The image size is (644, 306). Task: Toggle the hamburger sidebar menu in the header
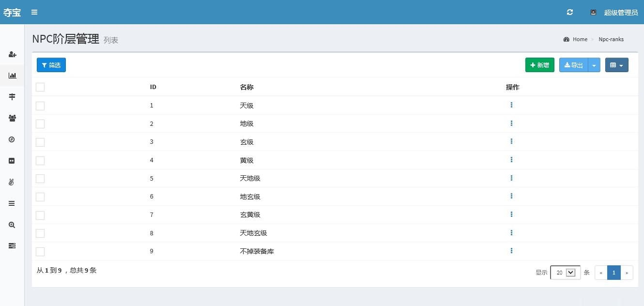click(34, 12)
